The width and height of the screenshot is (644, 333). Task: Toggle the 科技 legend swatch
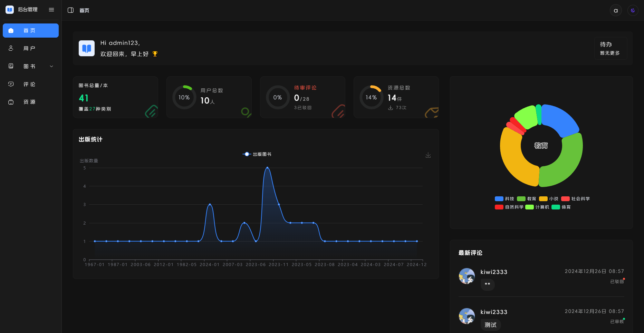[x=499, y=199]
